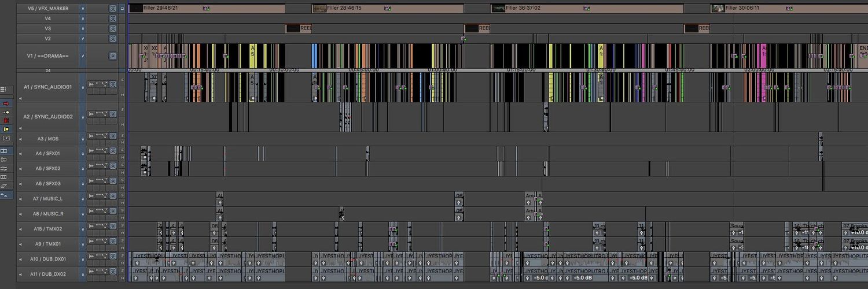Viewport: 868px width, 289px height.
Task: Click the Filler 28:46:15 clip thumbnail
Action: 319,9
